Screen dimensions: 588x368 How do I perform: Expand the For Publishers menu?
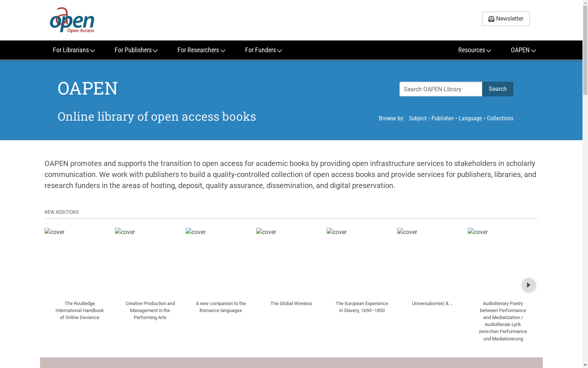136,50
